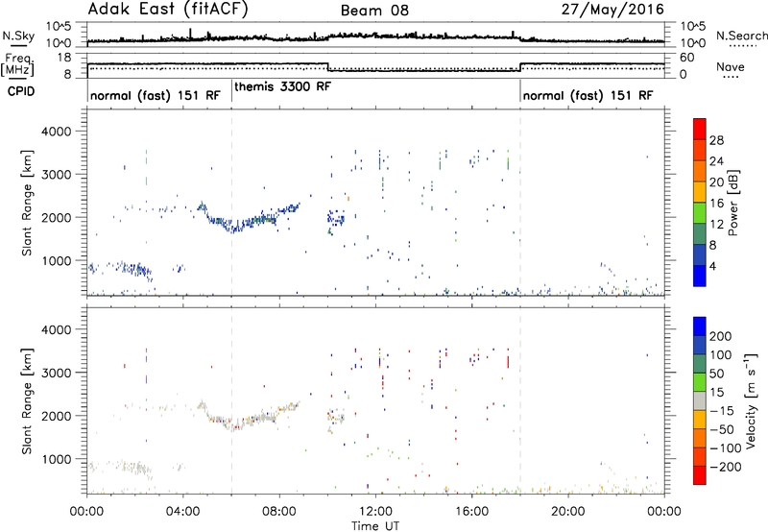Click the Freq. [MHz] axis label
768x532 pixels.
(x=17, y=65)
